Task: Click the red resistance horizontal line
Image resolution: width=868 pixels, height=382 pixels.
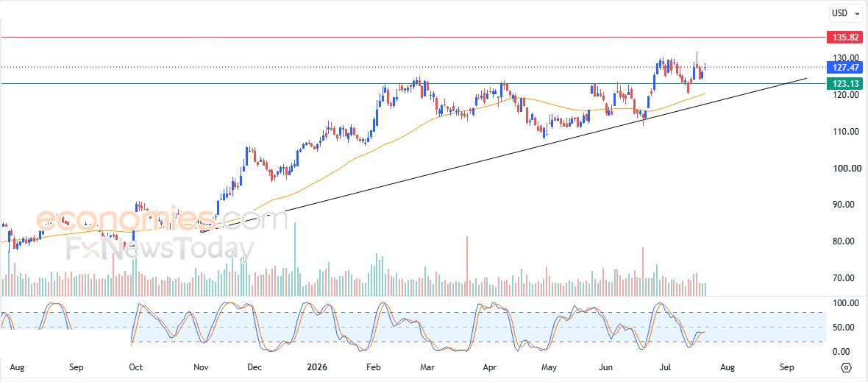Action: click(388, 37)
